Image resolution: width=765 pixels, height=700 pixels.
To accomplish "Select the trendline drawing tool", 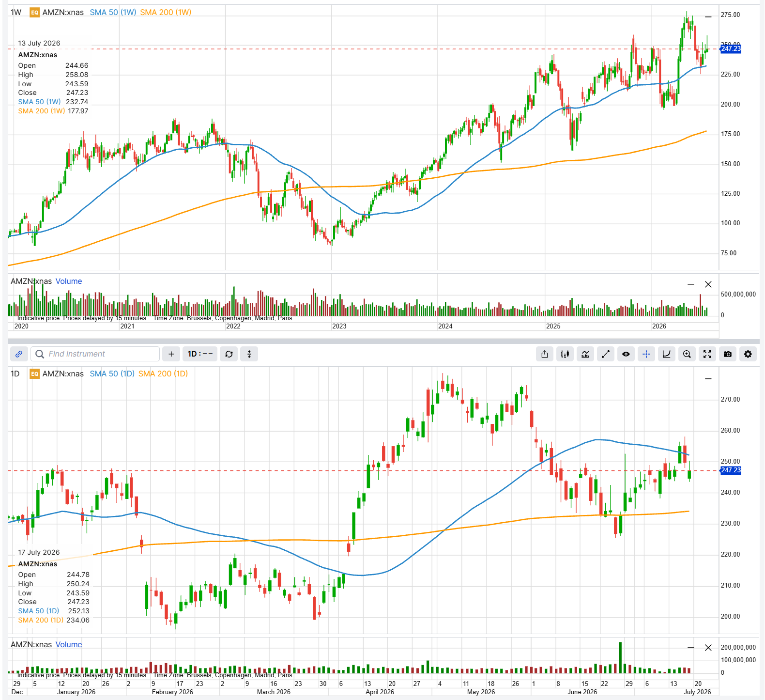I will click(606, 354).
